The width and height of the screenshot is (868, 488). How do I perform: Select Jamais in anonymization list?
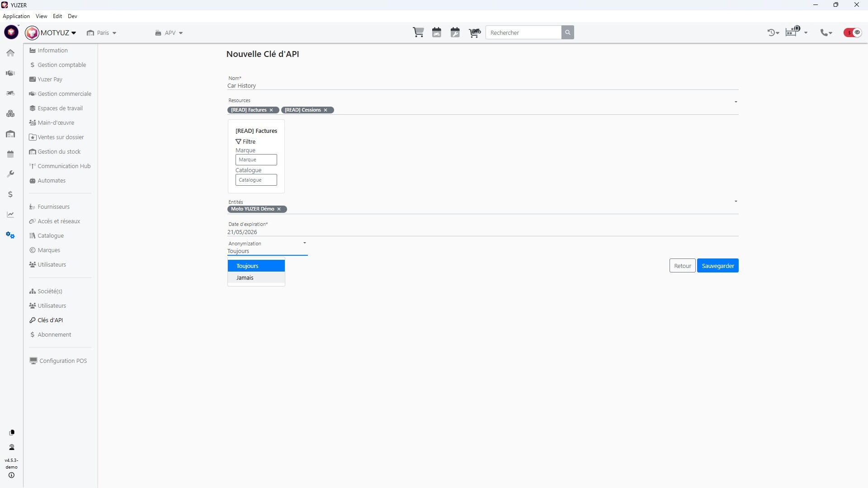coord(245,278)
